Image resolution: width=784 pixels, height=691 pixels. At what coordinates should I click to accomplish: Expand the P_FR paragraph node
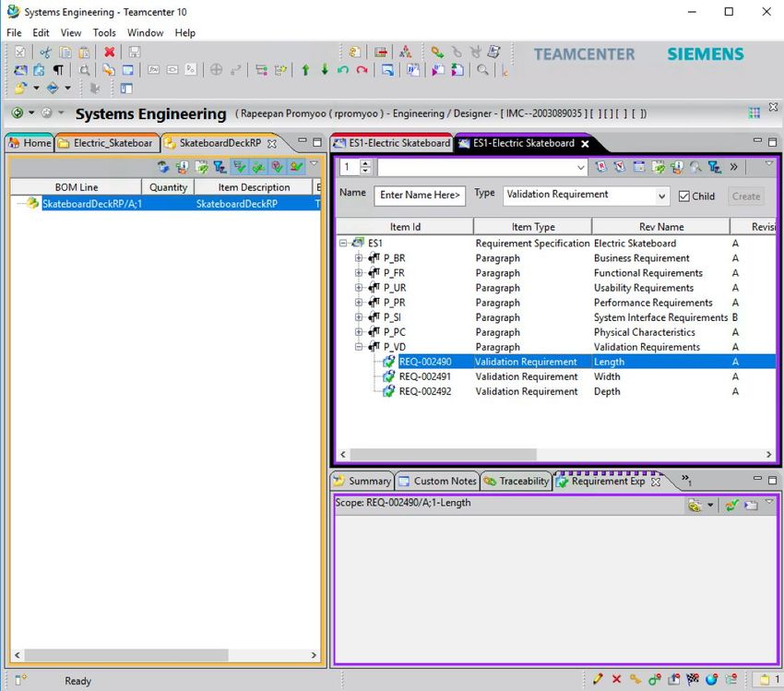coord(359,273)
